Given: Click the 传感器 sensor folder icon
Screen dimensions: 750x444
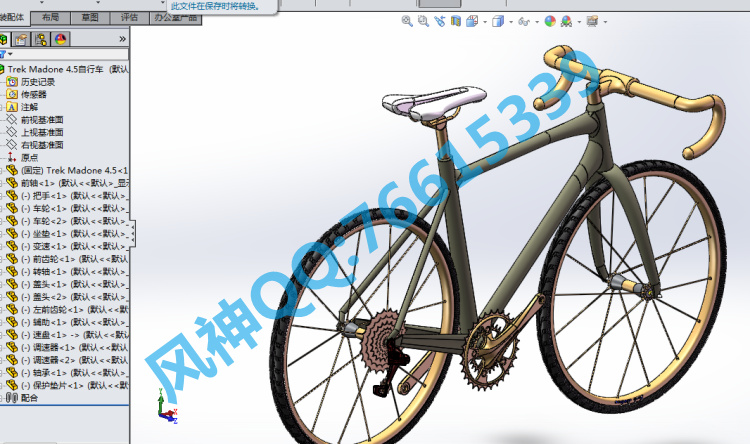Looking at the screenshot, I should tap(12, 94).
